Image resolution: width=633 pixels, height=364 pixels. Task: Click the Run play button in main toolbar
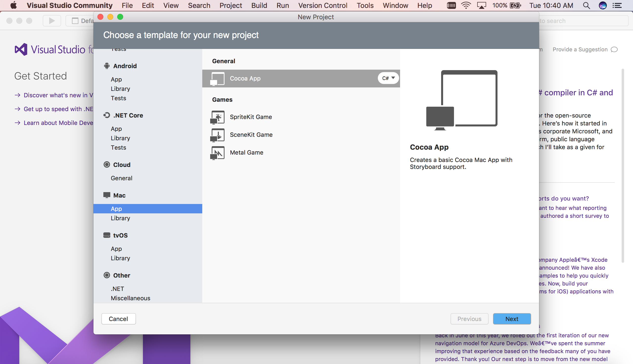coord(52,21)
